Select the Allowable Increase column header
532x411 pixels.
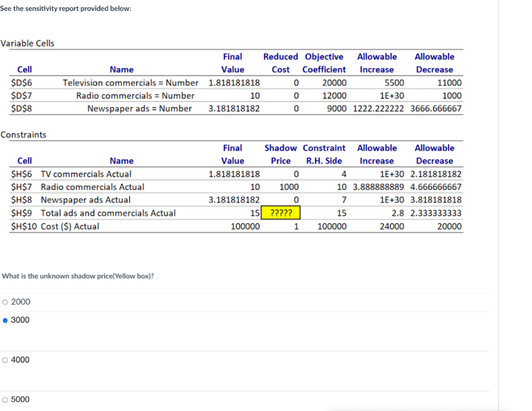(377, 63)
